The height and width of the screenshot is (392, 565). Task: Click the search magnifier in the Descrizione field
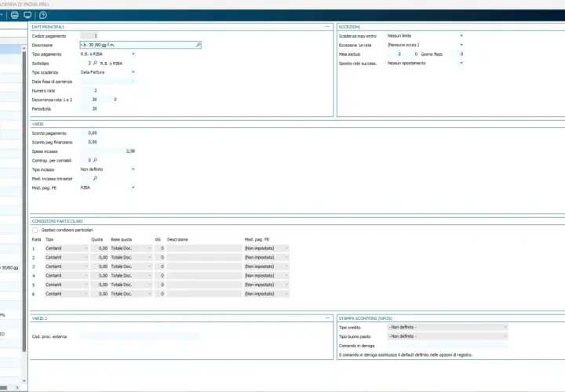point(199,45)
